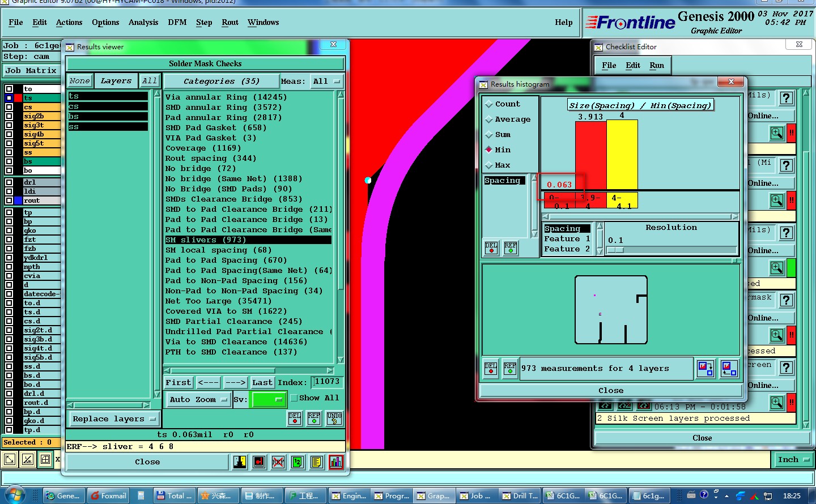Toggle checkbox for layer 'rout' in Job Matrix
Viewport: 816px width, 504px height.
pos(9,200)
